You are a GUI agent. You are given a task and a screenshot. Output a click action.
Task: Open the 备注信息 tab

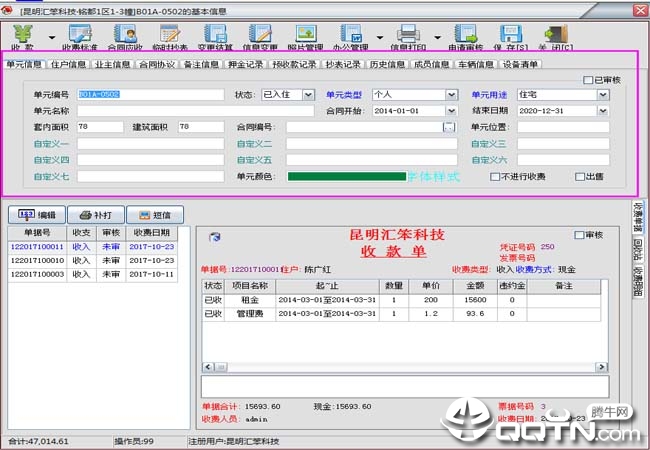point(201,64)
